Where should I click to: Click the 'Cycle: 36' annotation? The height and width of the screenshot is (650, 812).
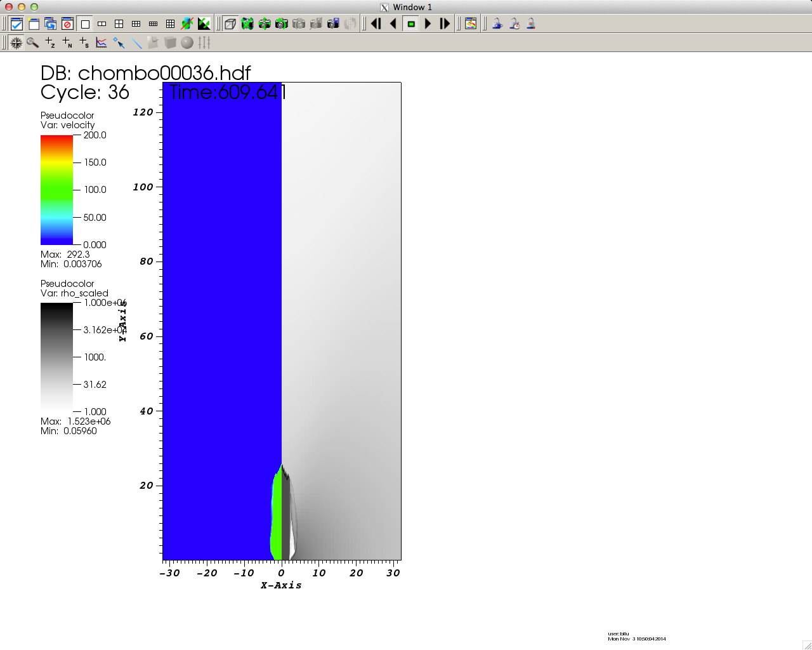pos(84,92)
